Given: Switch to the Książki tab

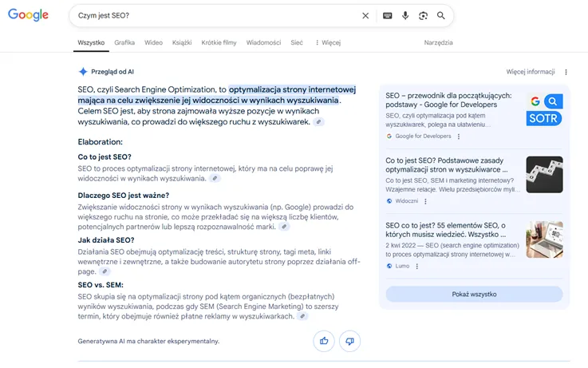Looking at the screenshot, I should [x=182, y=42].
